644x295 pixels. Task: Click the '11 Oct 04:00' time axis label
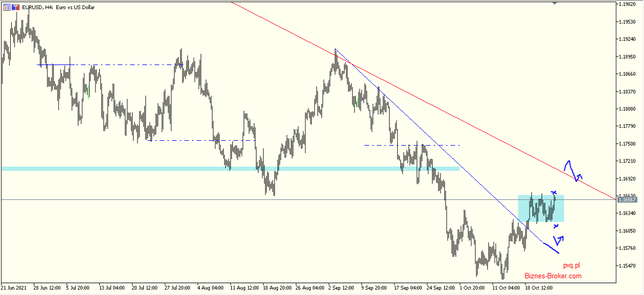pyautogui.click(x=507, y=287)
